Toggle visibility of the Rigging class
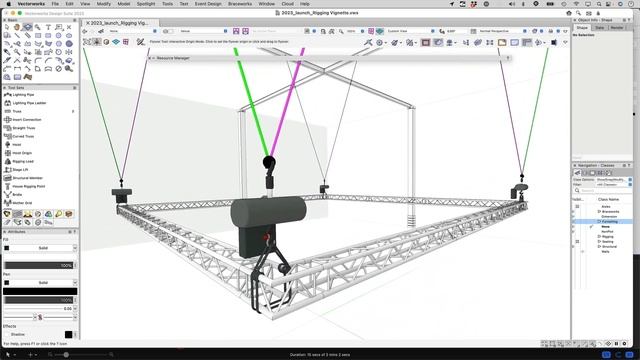The height and width of the screenshot is (360, 640). click(573, 236)
